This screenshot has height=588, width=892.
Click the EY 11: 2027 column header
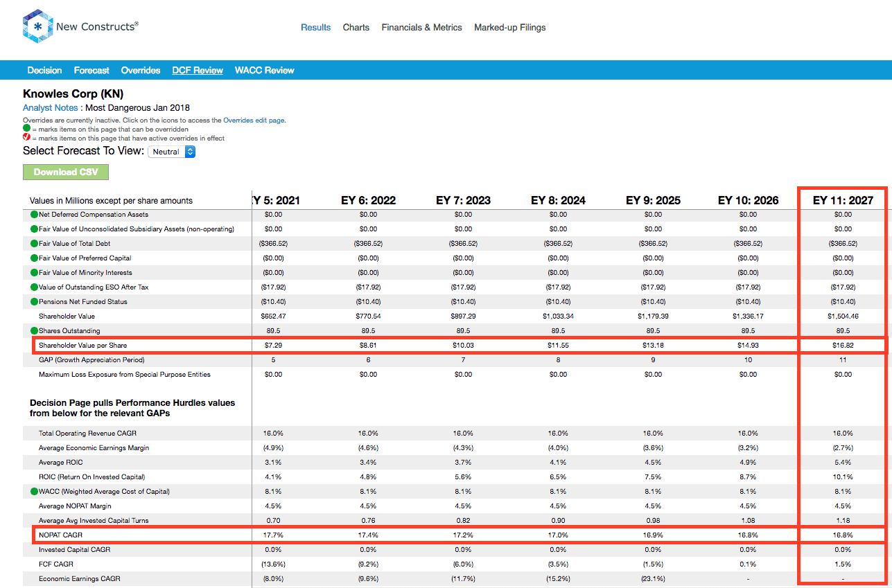(x=843, y=201)
